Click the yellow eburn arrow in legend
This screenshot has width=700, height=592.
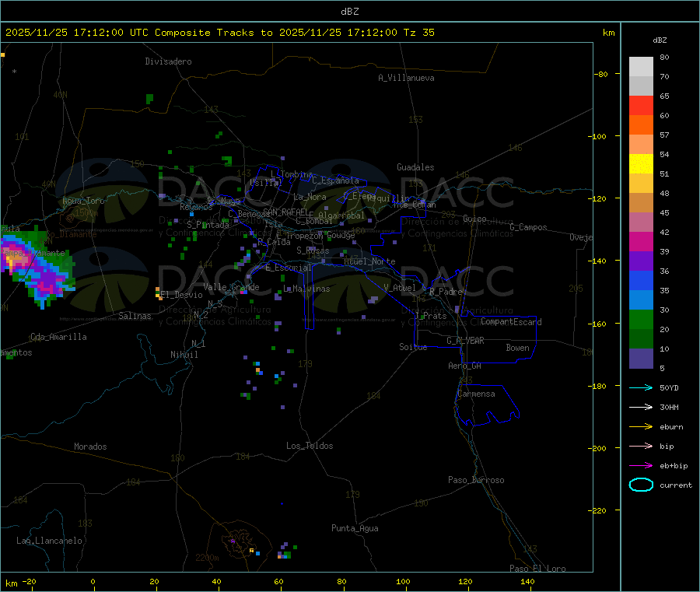pyautogui.click(x=641, y=427)
